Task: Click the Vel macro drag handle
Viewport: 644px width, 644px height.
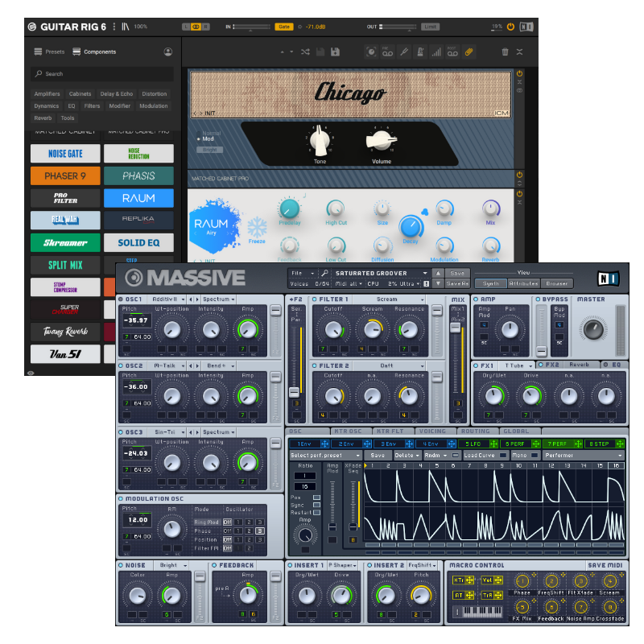Action: pos(498,580)
